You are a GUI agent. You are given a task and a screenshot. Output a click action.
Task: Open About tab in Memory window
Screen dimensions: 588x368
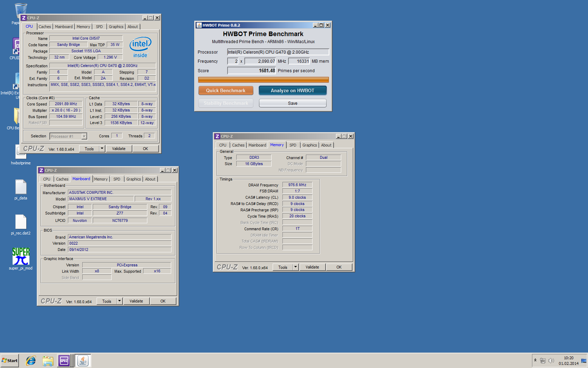tap(326, 145)
